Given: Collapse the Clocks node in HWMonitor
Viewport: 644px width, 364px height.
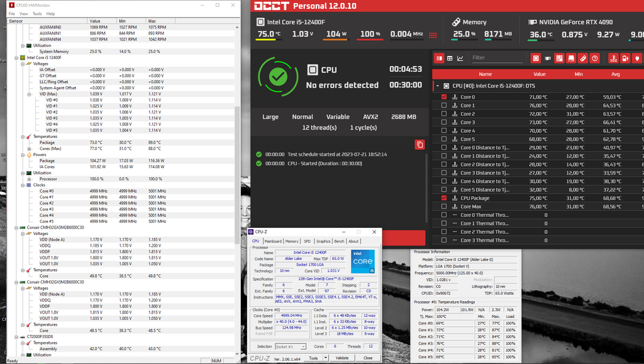Looking at the screenshot, I should [23, 185].
